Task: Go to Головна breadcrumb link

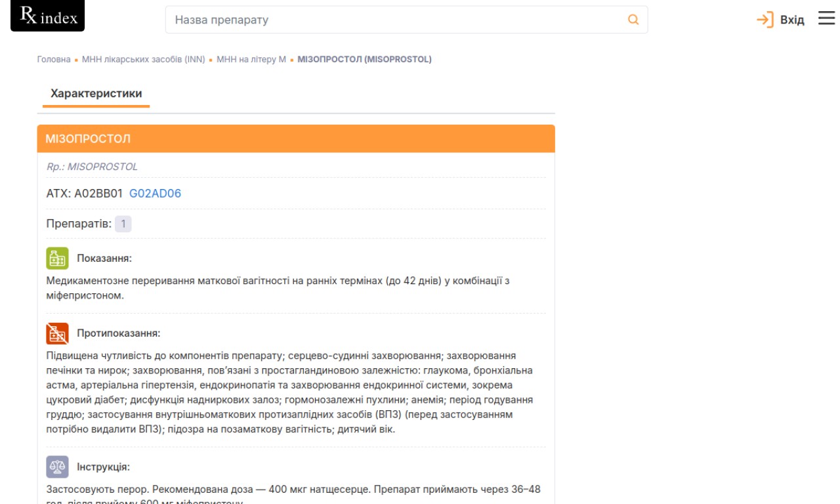Action: 54,59
